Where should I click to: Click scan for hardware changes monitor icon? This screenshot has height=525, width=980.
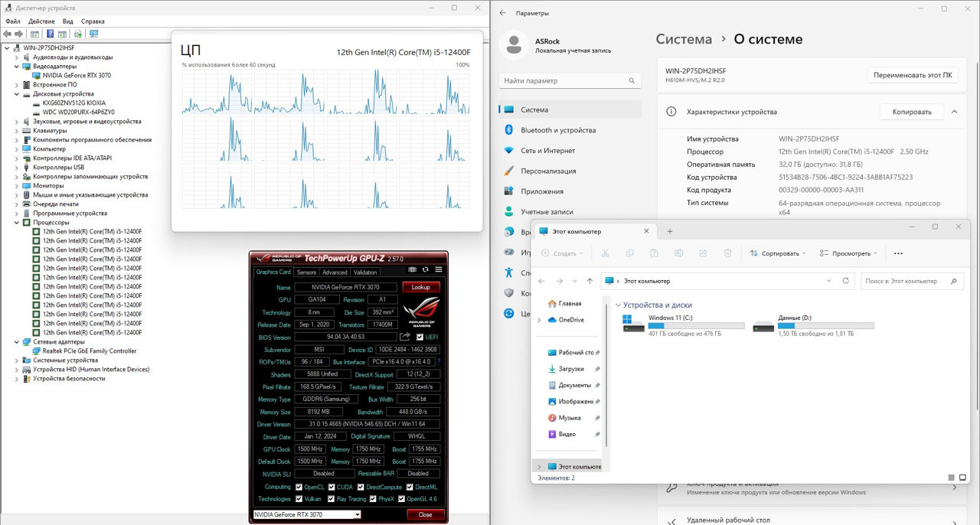93,34
